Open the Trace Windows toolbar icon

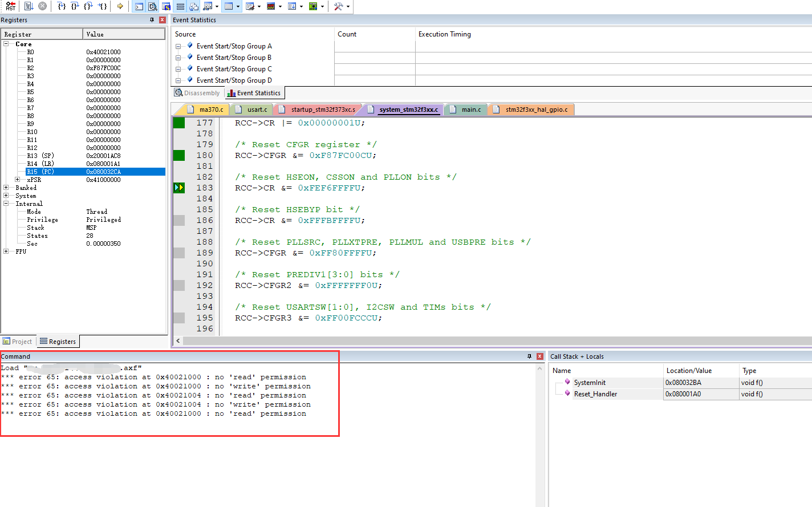[292, 6]
